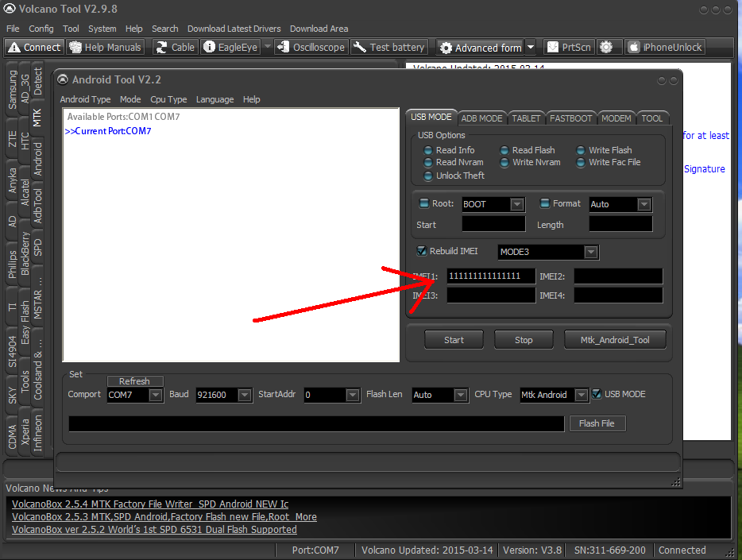742x560 pixels.
Task: Take a screenshot with PrtScn
Action: (570, 48)
